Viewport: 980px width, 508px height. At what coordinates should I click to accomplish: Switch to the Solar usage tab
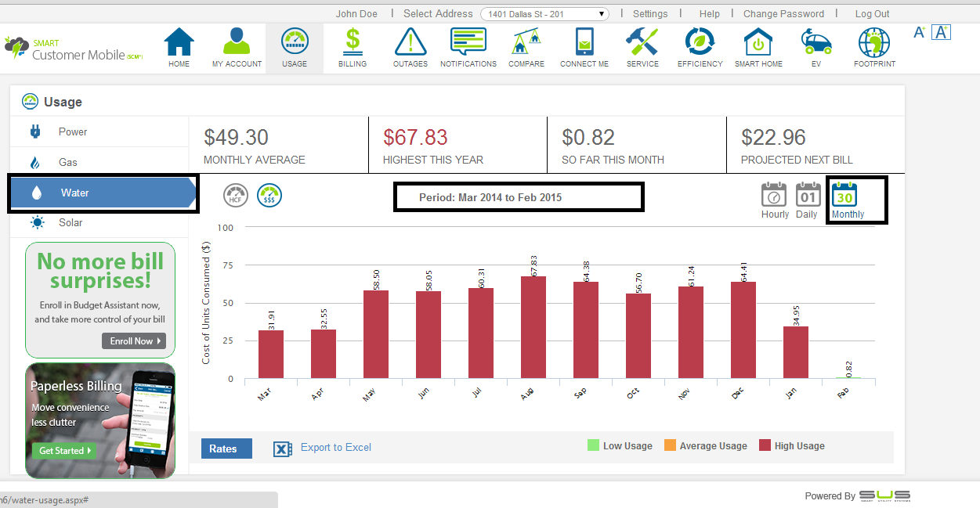click(71, 223)
